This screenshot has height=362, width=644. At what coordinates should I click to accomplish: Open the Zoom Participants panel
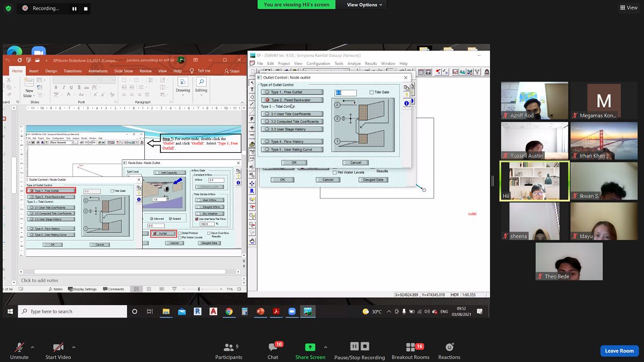[x=229, y=350]
